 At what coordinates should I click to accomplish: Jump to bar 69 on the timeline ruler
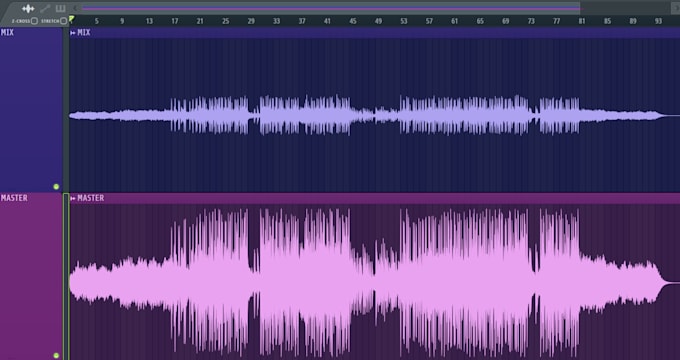[x=506, y=21]
